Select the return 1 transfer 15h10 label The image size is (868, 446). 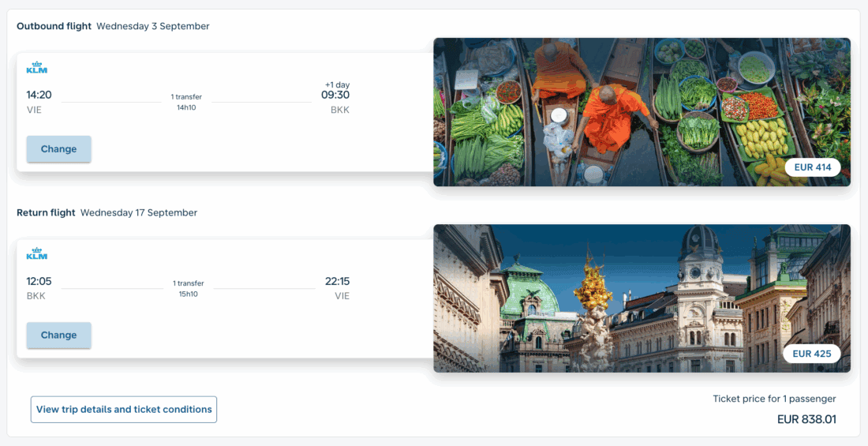tap(189, 288)
